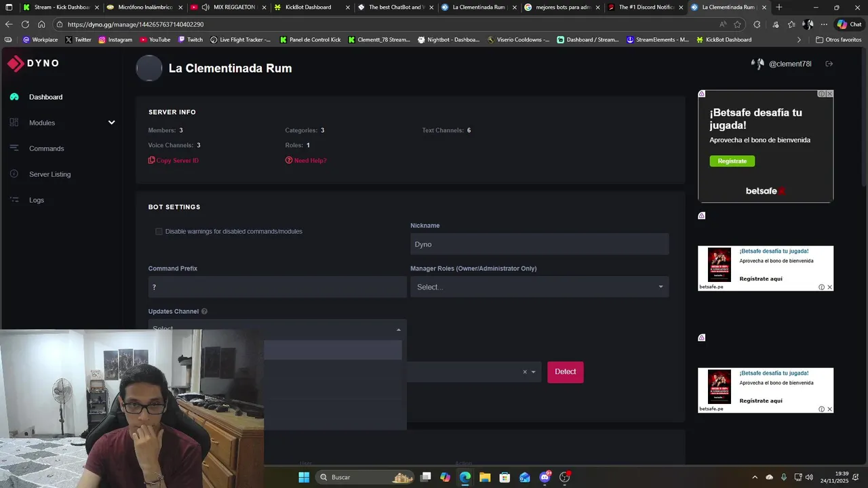The height and width of the screenshot is (488, 868).
Task: Click Regístrate aquí in middle Betsafe ad
Action: (x=761, y=279)
